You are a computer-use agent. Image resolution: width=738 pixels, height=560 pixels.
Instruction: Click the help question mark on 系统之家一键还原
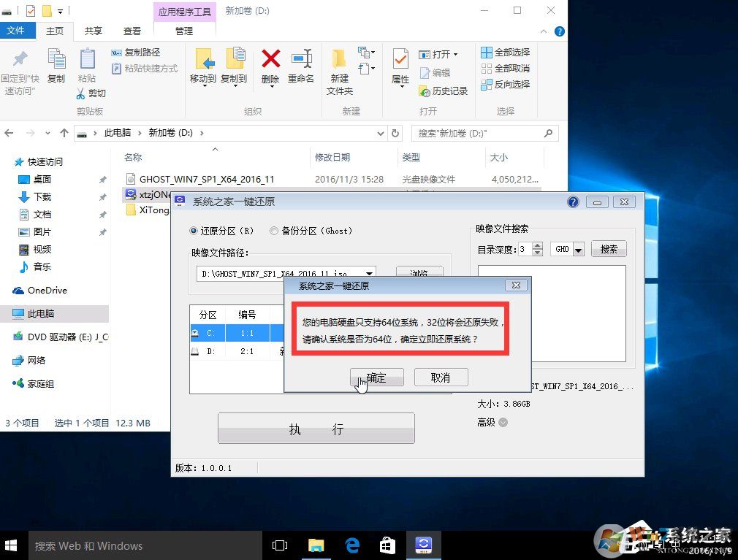pyautogui.click(x=573, y=202)
